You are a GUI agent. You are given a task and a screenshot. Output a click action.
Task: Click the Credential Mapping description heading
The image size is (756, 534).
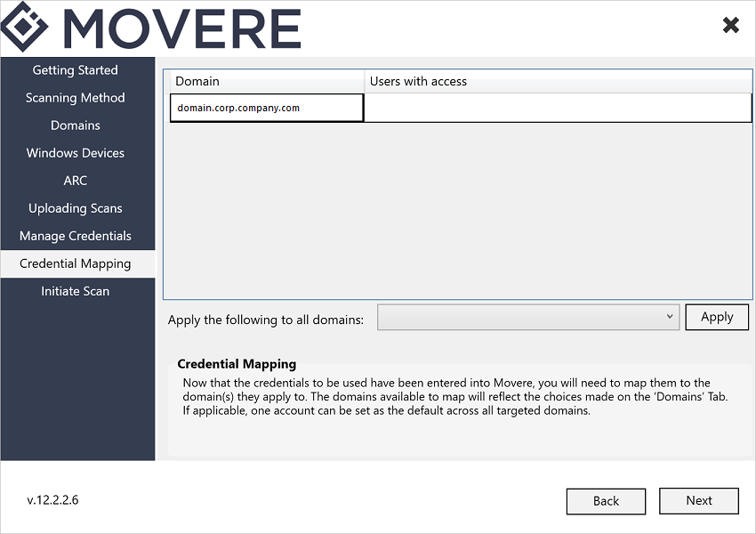(x=237, y=364)
